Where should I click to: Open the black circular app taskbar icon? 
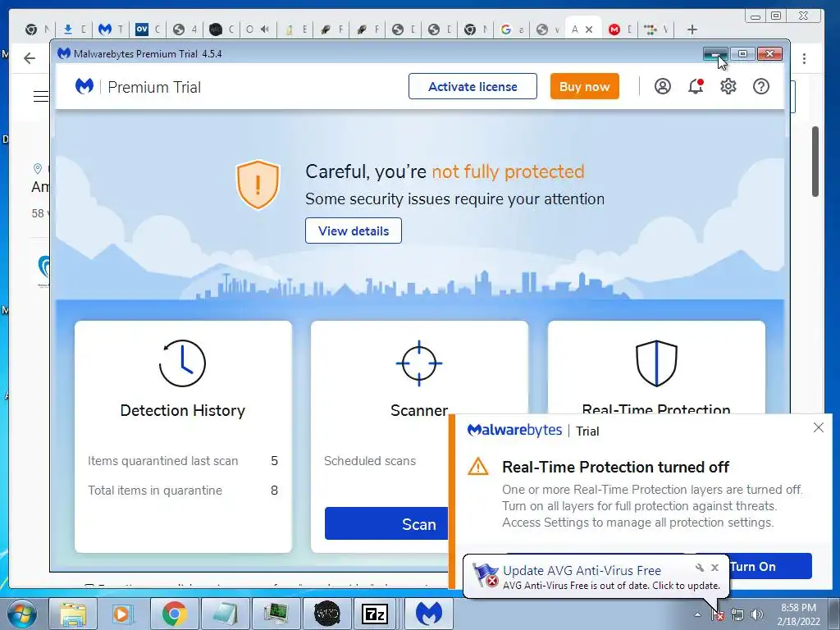pyautogui.click(x=326, y=614)
